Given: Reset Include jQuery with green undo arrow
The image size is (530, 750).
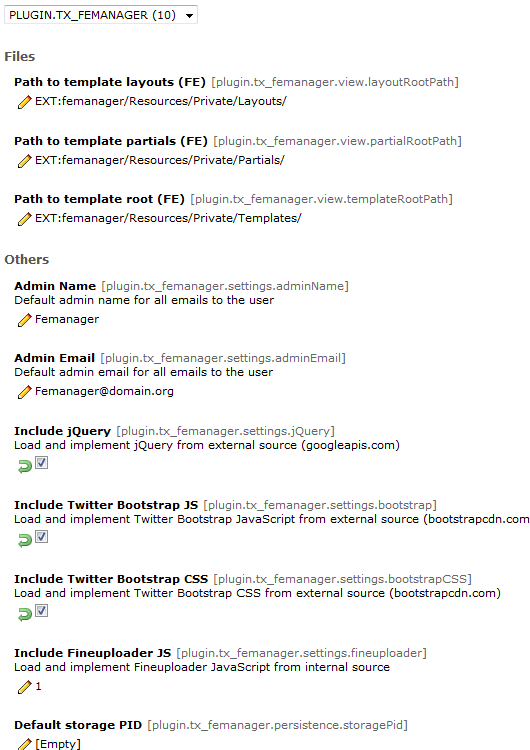Looking at the screenshot, I should coord(24,466).
